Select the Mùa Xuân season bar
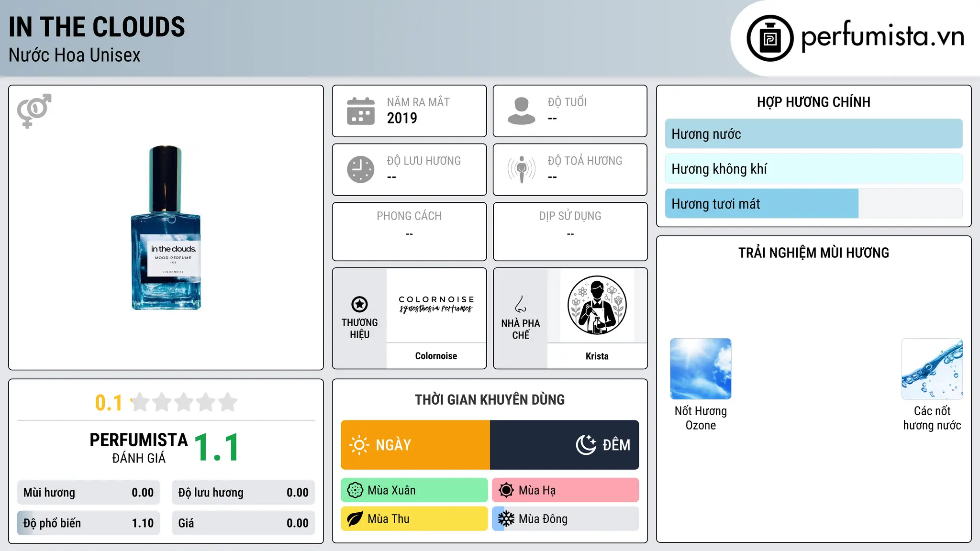This screenshot has width=980, height=551. (414, 490)
